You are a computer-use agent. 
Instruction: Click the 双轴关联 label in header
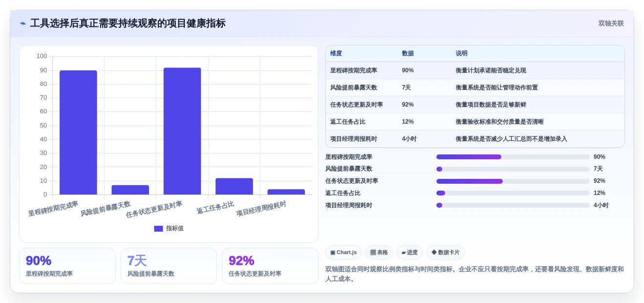click(611, 23)
